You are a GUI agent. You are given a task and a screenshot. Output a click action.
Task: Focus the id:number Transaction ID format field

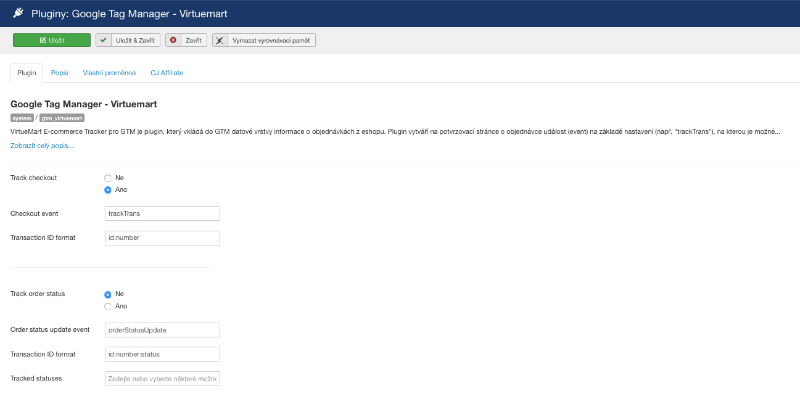(162, 238)
